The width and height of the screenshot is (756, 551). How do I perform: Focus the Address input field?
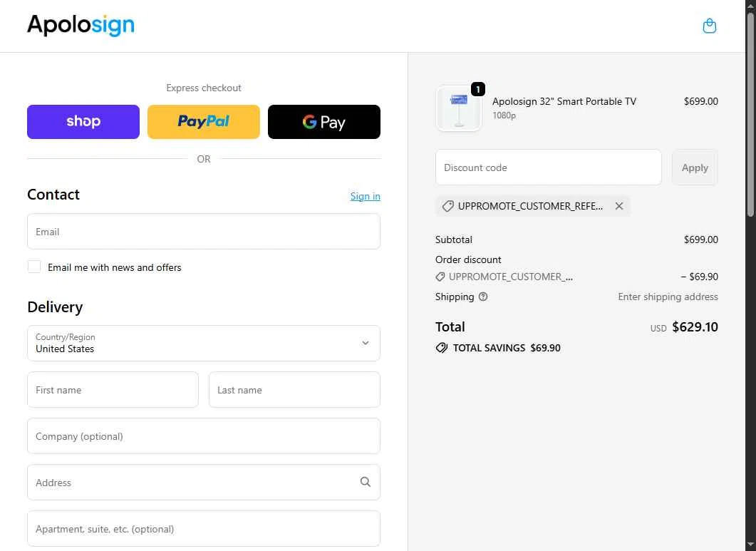tap(204, 482)
